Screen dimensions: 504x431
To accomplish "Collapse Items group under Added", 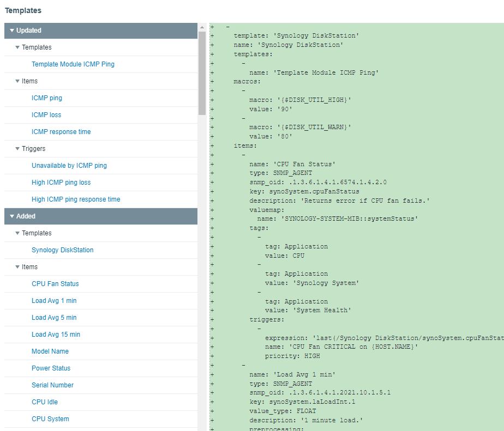I will tap(17, 267).
